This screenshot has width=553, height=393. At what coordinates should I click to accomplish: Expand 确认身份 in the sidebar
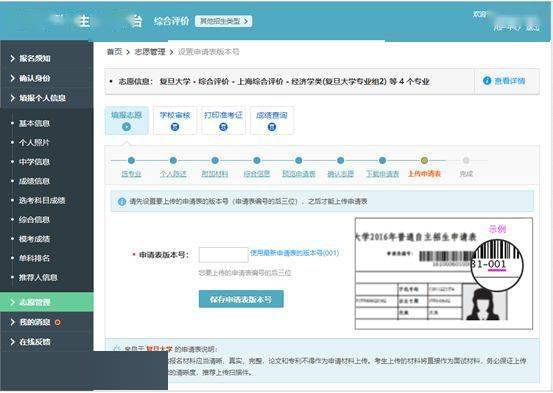coord(47,78)
